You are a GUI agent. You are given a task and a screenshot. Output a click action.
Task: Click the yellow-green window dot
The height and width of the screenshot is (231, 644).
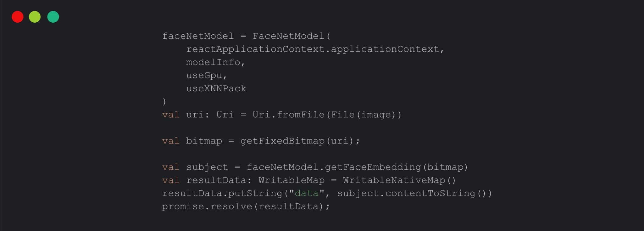(x=35, y=17)
